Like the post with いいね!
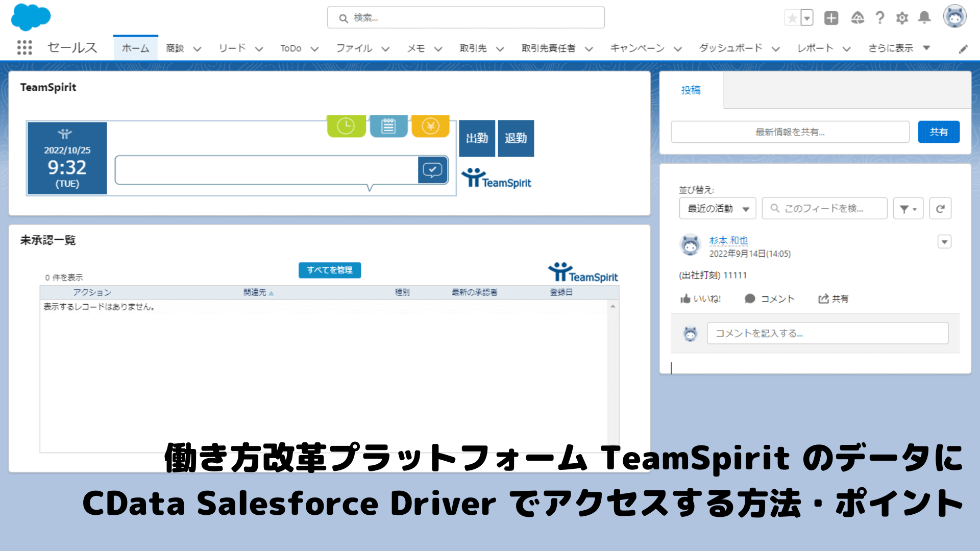This screenshot has height=551, width=980. click(700, 299)
